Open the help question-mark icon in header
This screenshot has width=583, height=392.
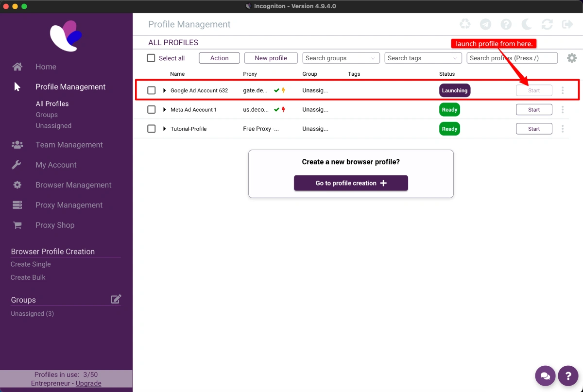pyautogui.click(x=506, y=24)
